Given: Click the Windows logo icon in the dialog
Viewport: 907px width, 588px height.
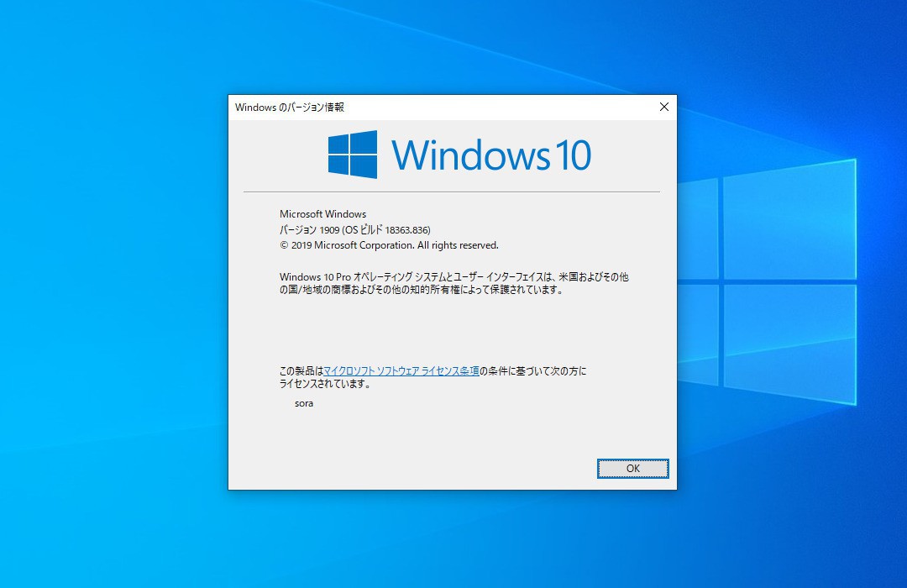Looking at the screenshot, I should click(x=353, y=155).
